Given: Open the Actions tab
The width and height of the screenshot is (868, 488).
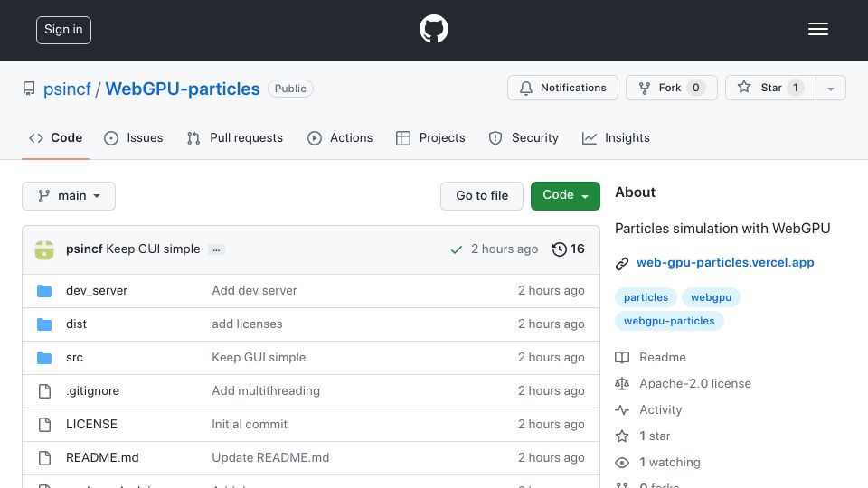Looking at the screenshot, I should [x=340, y=137].
